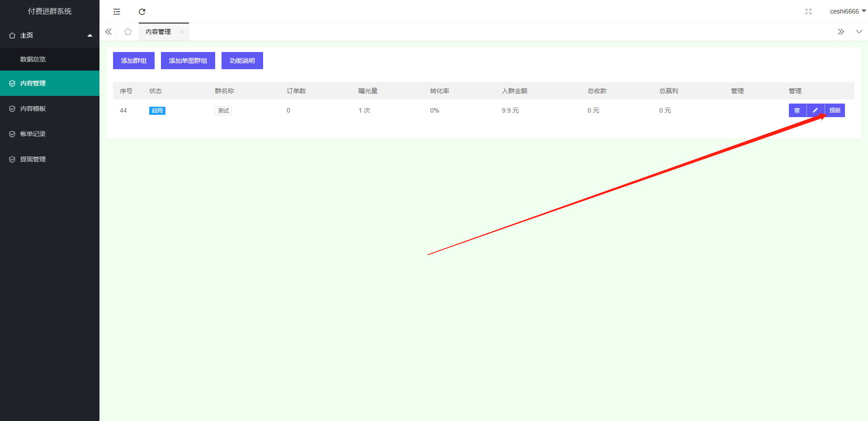Expand the tab options chevron dropdown
The height and width of the screenshot is (421, 868).
859,32
